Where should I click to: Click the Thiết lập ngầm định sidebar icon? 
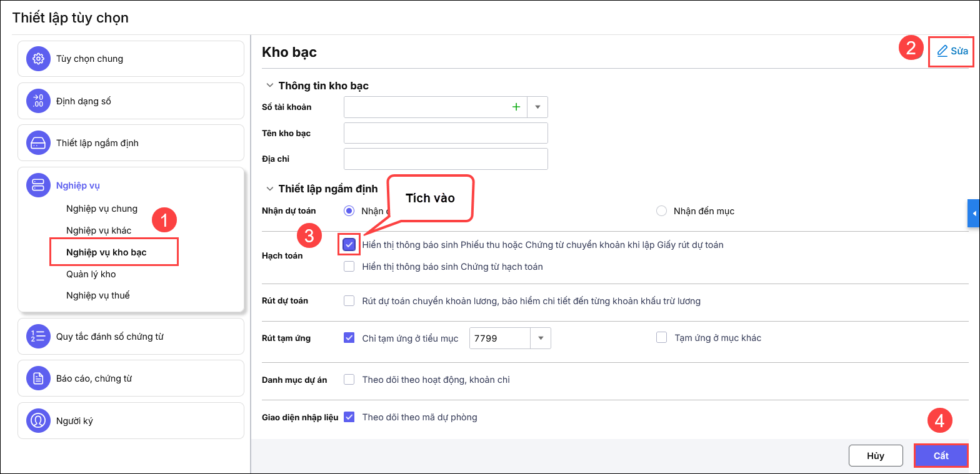pos(38,143)
